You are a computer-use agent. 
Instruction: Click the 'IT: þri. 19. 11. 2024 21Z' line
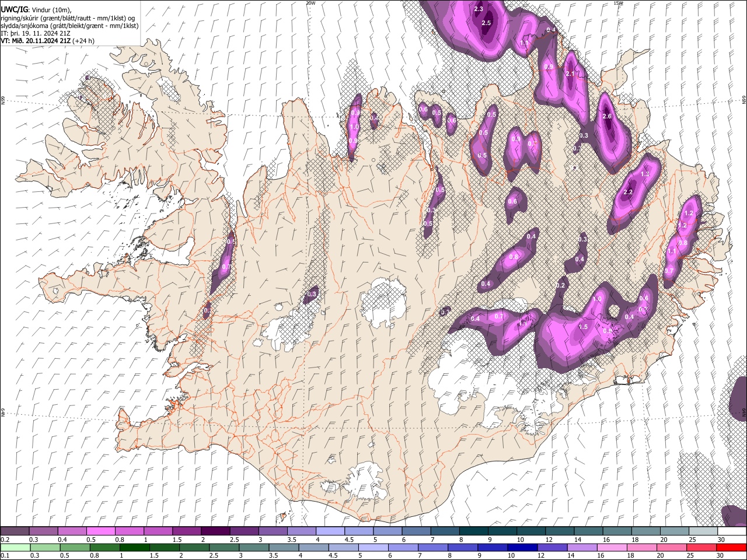36,34
